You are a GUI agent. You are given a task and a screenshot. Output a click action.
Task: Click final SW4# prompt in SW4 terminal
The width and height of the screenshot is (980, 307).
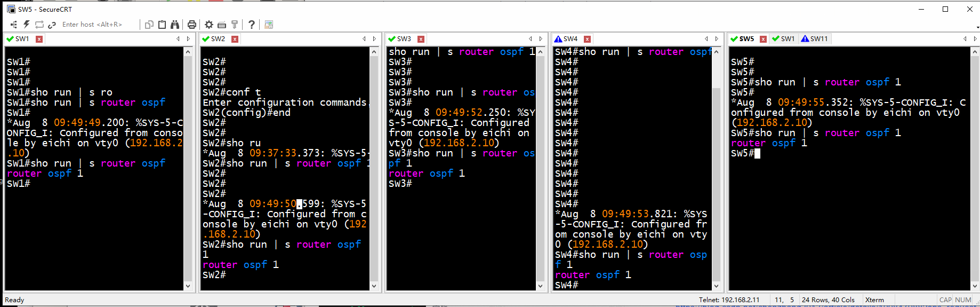tap(567, 285)
